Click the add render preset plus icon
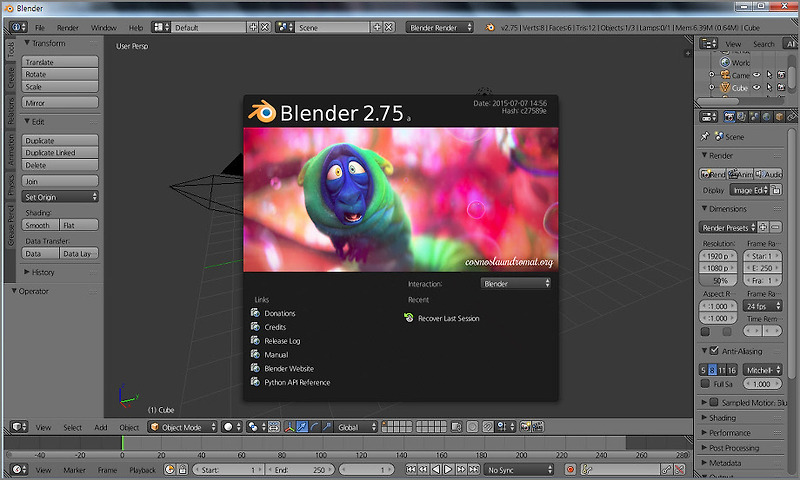Viewport: 800px width, 480px height. click(x=763, y=227)
